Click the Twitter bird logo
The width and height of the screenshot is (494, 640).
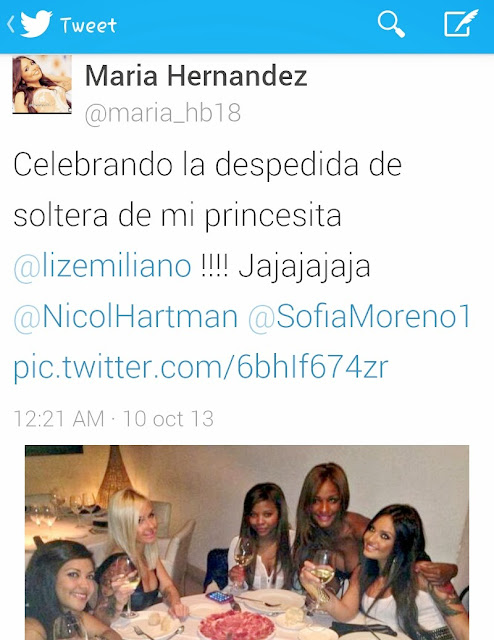tap(36, 24)
